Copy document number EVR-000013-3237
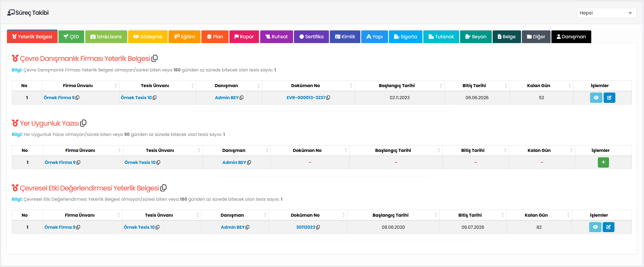Screen dimensions: 644x267 point(328,98)
